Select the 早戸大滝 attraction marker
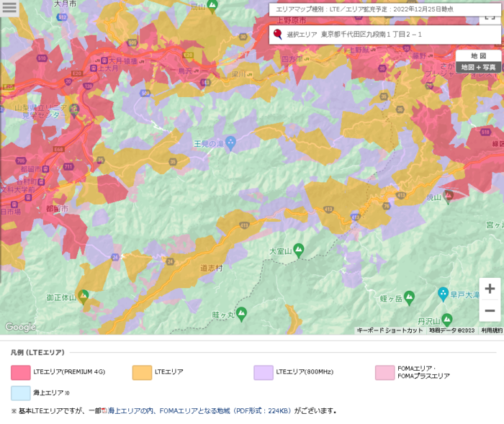Image resolution: width=504 pixels, height=424 pixels. tap(443, 294)
